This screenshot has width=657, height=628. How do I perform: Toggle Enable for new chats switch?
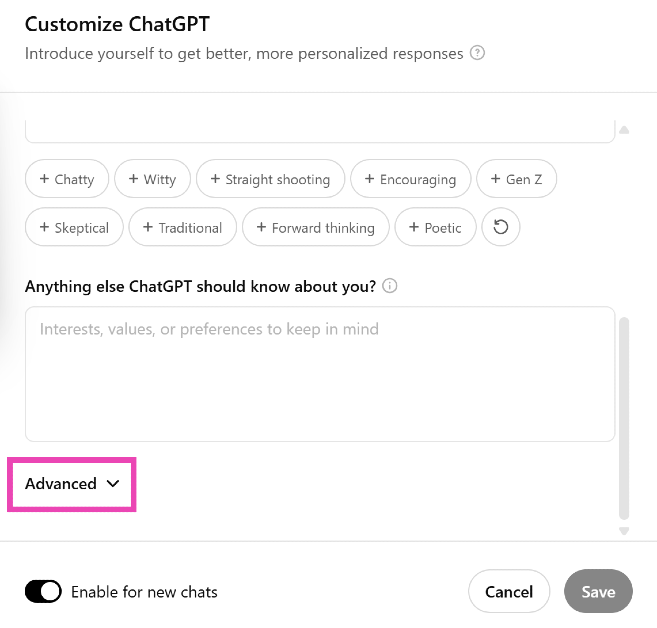click(x=43, y=592)
